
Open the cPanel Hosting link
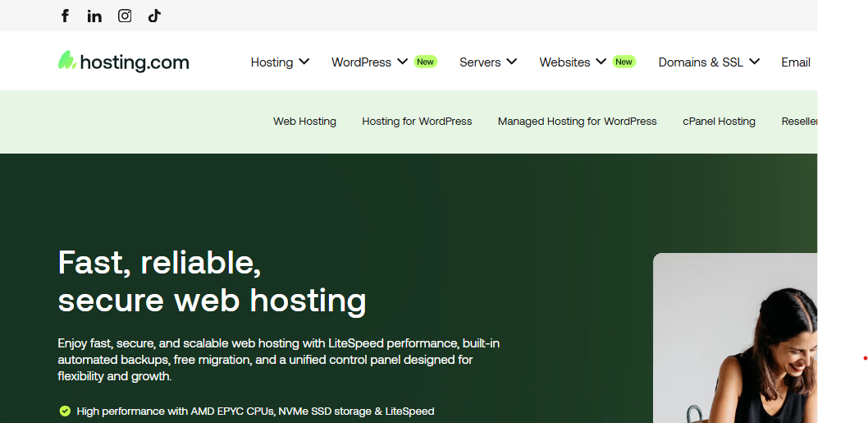coord(719,122)
